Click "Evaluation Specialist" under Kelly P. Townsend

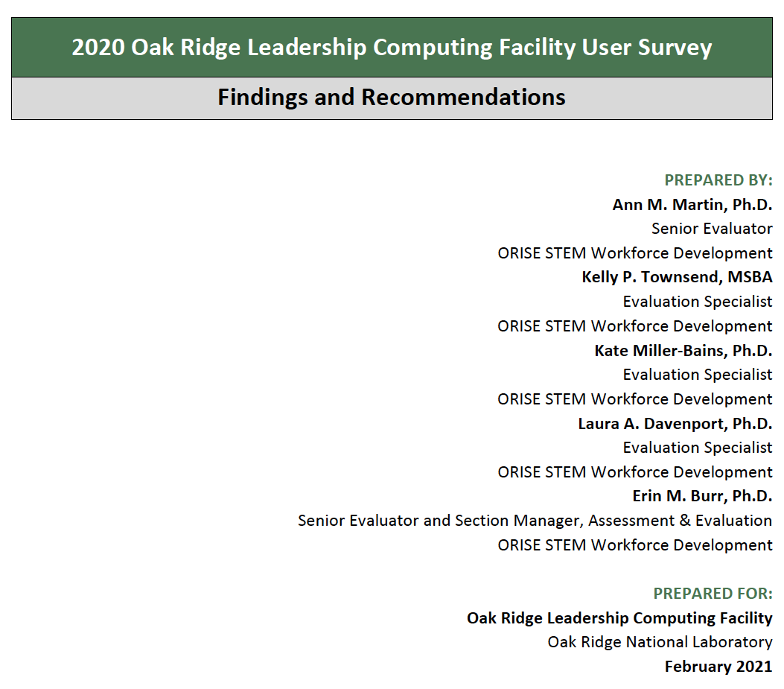698,302
